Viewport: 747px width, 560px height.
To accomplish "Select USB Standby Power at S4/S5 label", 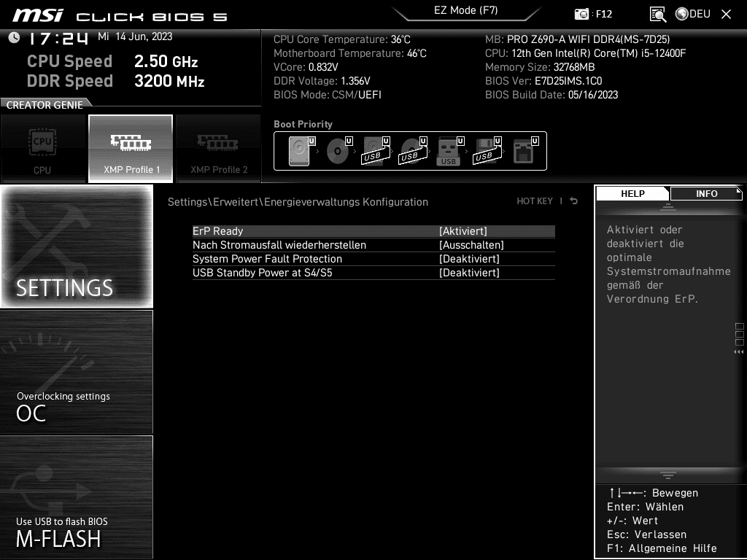I will tap(262, 273).
